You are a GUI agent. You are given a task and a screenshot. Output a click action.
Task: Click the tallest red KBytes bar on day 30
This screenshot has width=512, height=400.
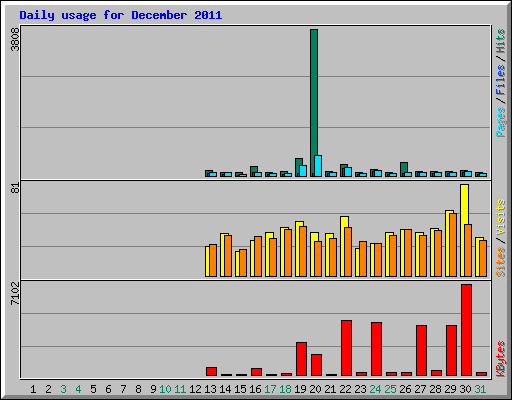466,330
